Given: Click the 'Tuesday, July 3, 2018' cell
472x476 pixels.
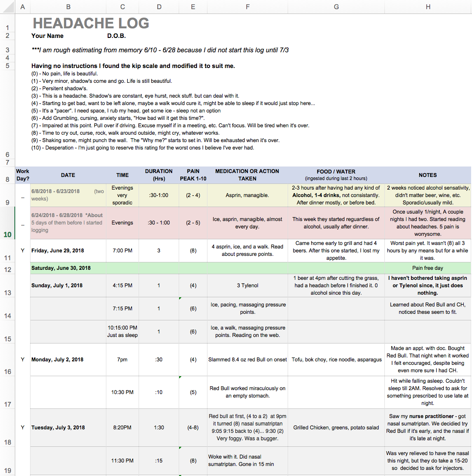Looking at the screenshot, I should [68, 428].
